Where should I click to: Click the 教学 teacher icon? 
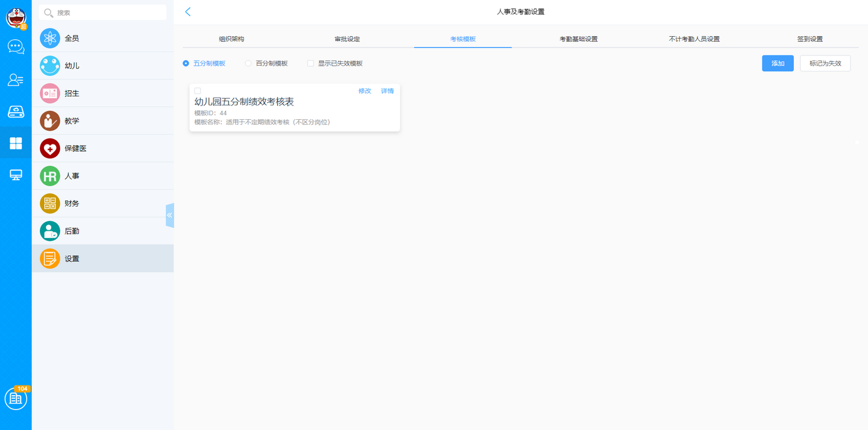pos(50,121)
